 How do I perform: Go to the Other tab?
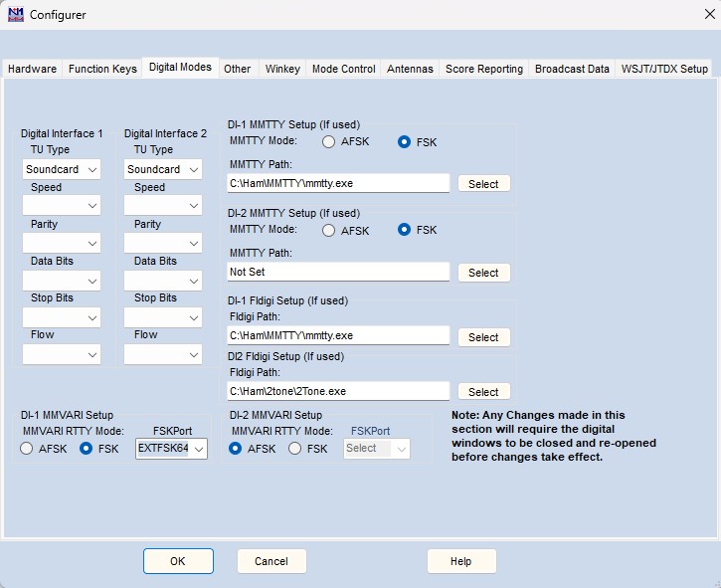coord(238,69)
